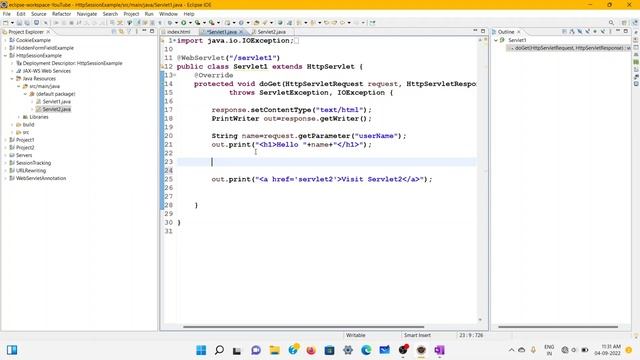The image size is (640, 360).
Task: Expand the Libraries node
Action: 19,117
